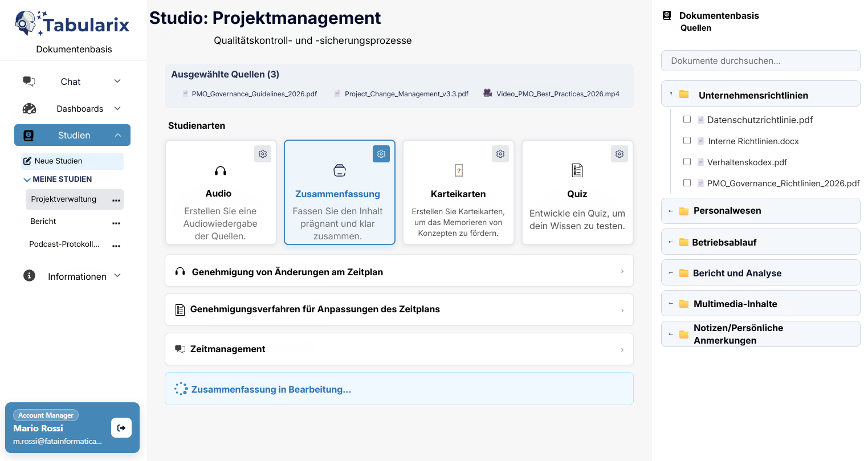Click the logout icon beside Mario Rossi
868x461 pixels.
coord(121,428)
